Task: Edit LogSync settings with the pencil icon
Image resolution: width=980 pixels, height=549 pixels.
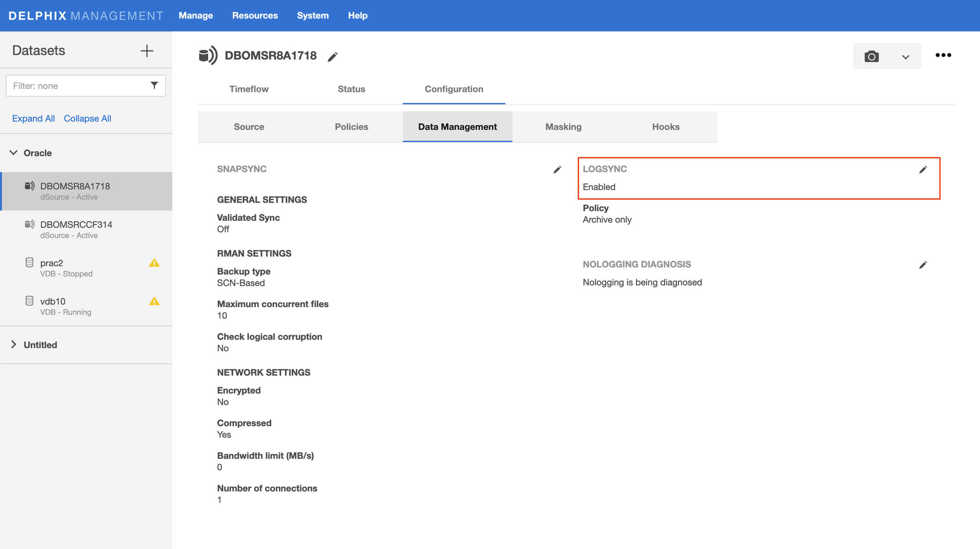Action: (923, 170)
